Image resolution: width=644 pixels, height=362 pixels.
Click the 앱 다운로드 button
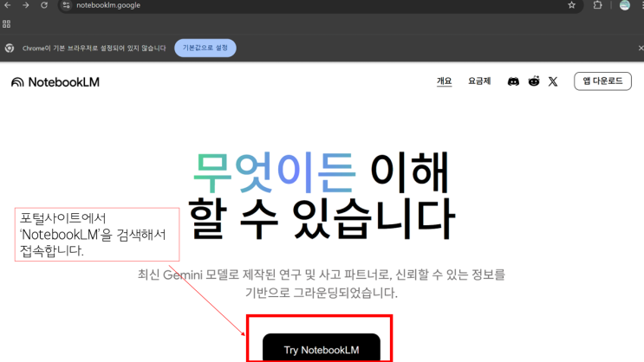click(x=602, y=81)
